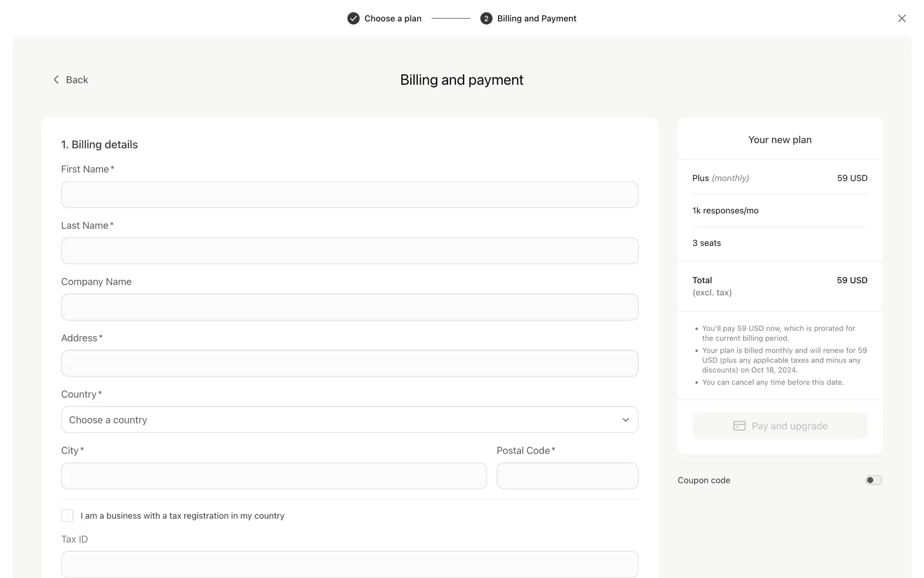Click the Back link

[x=77, y=79]
